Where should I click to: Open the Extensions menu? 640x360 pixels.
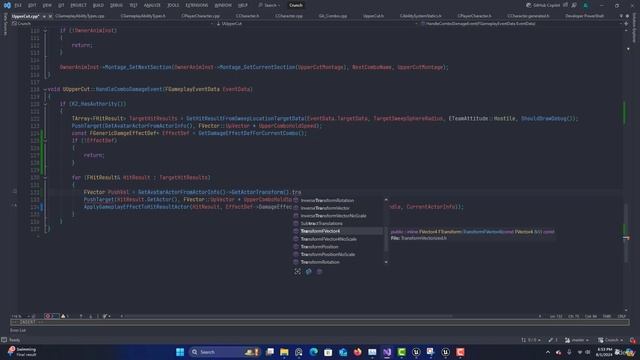197,5
